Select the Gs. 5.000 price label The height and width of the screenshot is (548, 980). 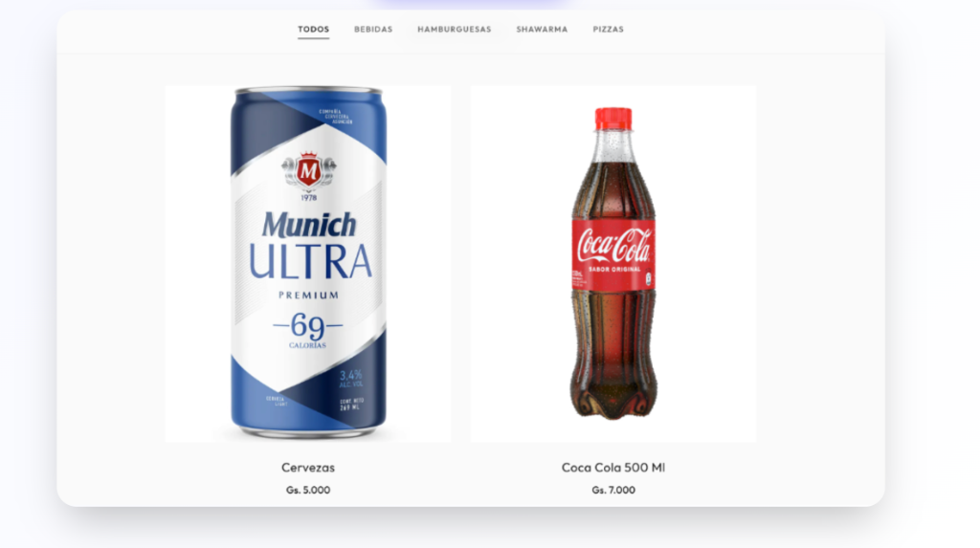click(308, 490)
